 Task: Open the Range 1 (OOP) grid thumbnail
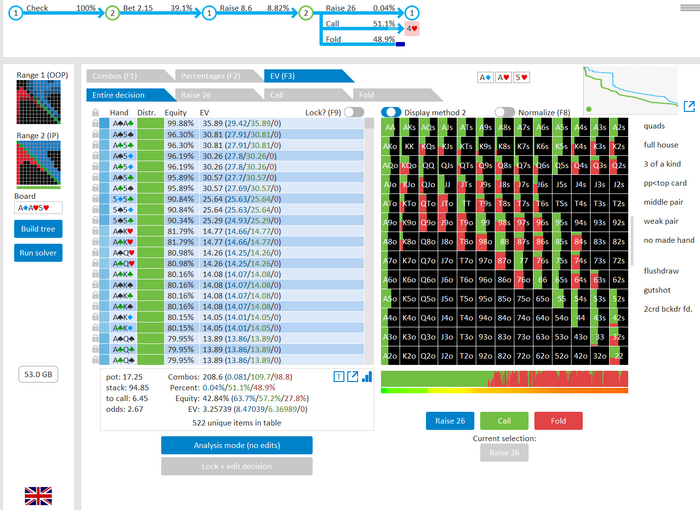38,102
